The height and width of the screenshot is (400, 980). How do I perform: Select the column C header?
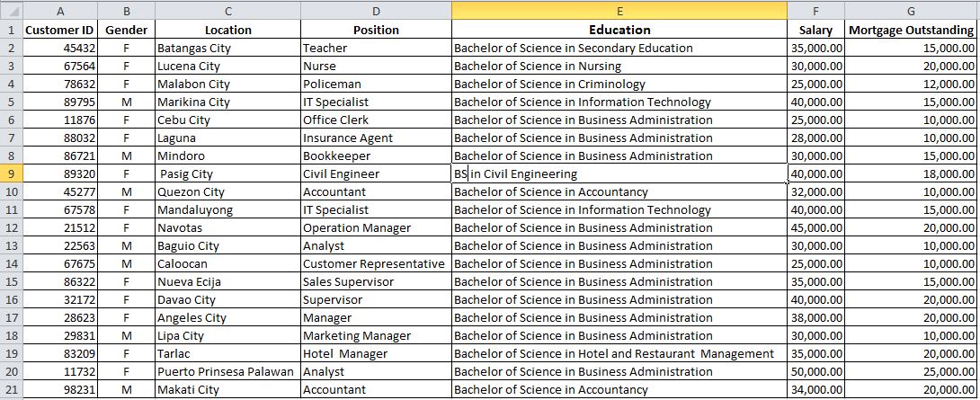coord(227,11)
